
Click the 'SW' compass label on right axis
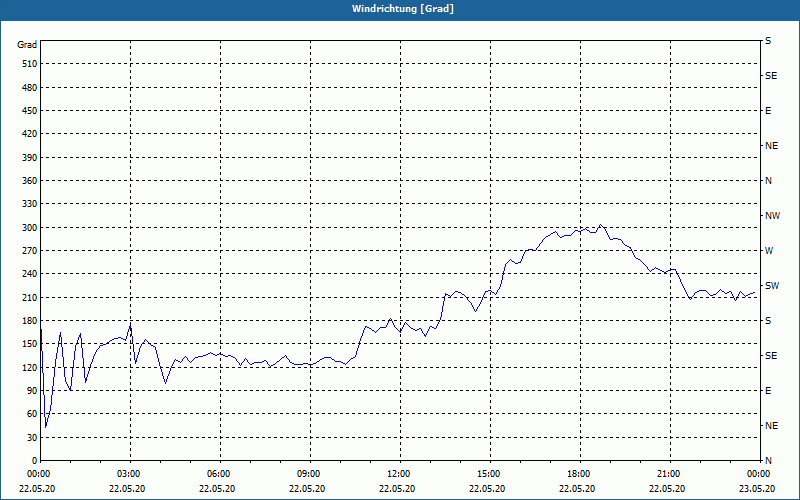coord(772,286)
